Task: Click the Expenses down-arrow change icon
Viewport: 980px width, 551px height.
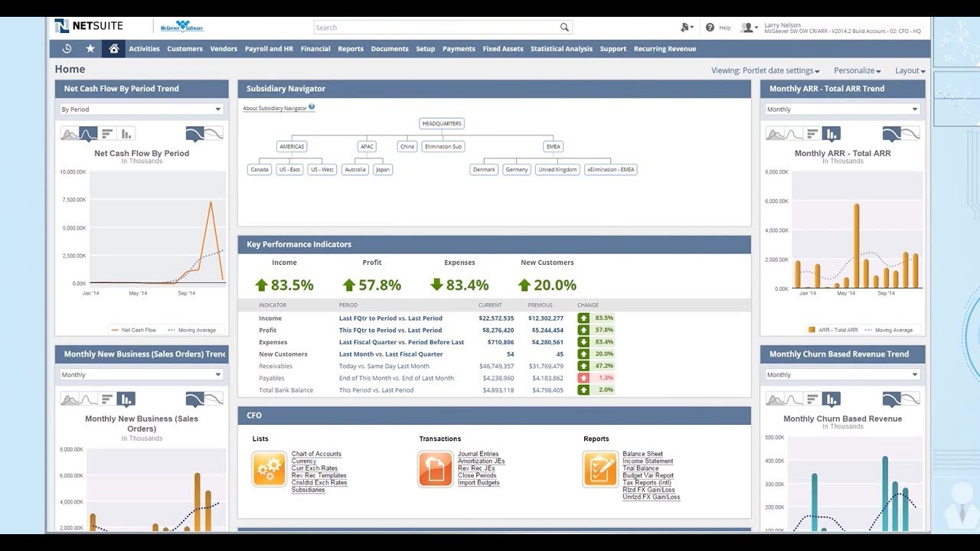Action: pos(583,342)
